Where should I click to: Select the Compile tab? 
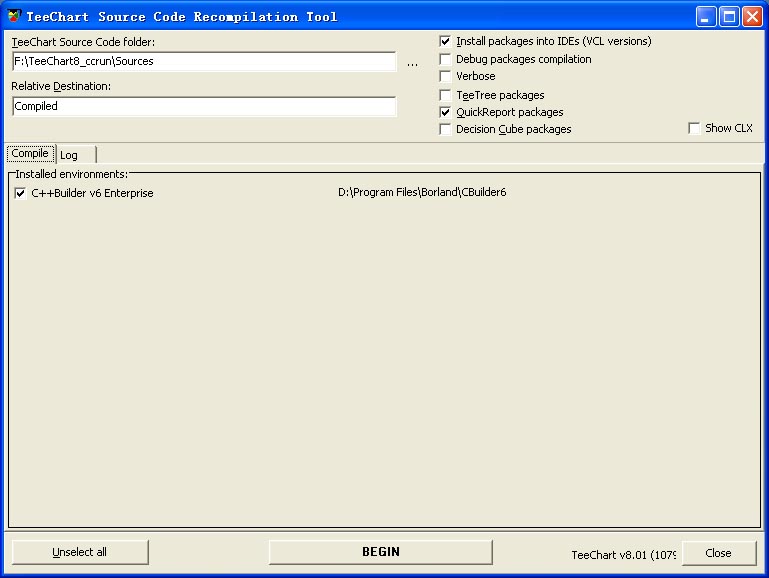pyautogui.click(x=30, y=154)
